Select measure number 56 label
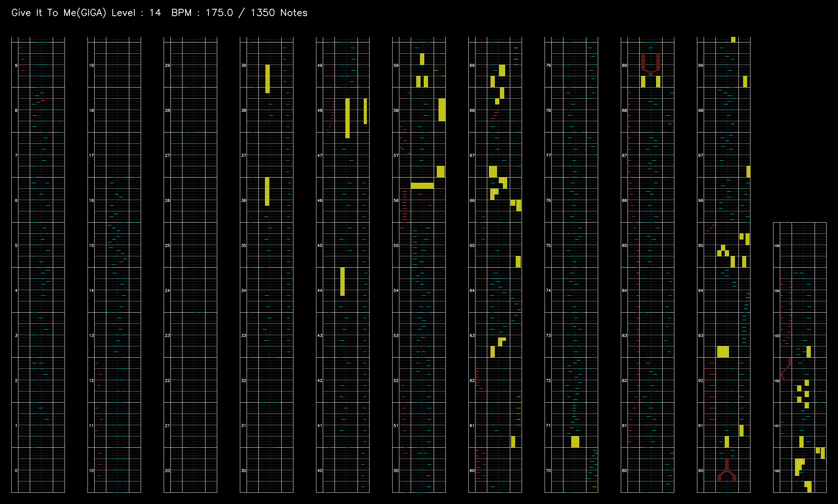Viewport: 838px width, 504px height. 396,200
